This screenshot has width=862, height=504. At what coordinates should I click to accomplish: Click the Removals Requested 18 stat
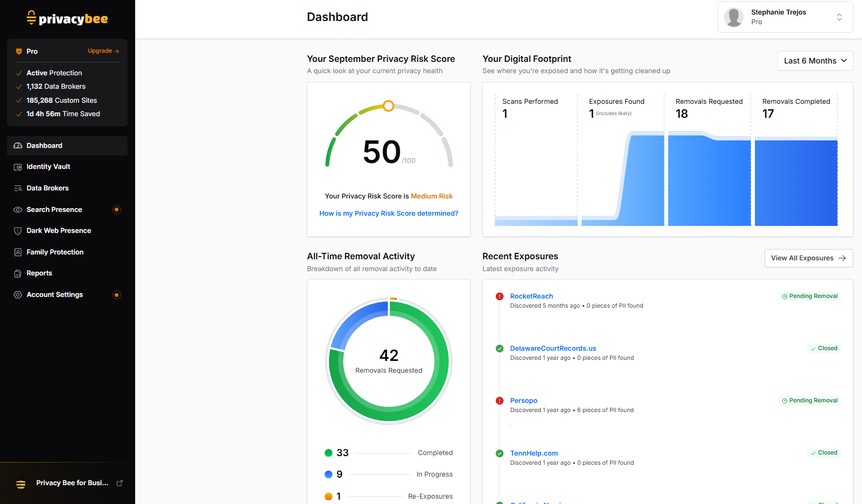(x=709, y=108)
